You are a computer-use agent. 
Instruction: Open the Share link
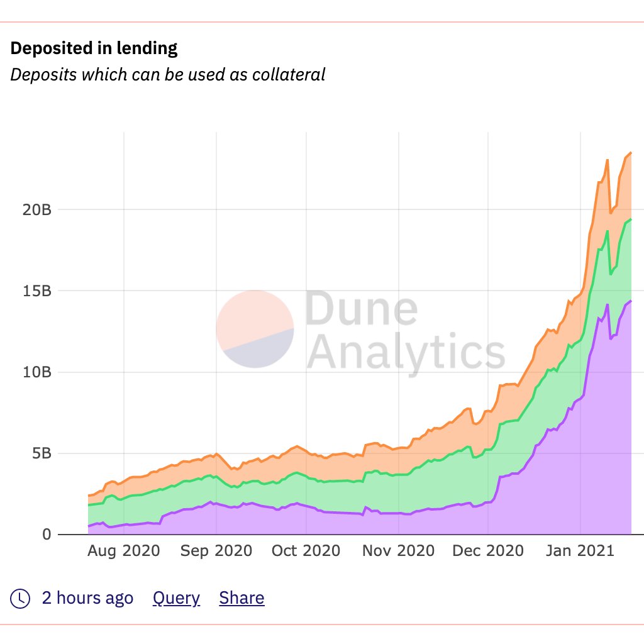(241, 598)
